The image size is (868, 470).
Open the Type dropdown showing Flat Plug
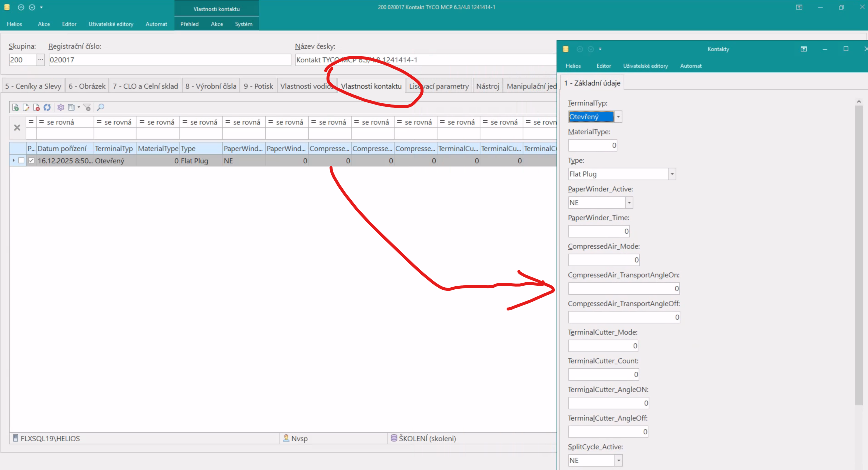click(672, 174)
